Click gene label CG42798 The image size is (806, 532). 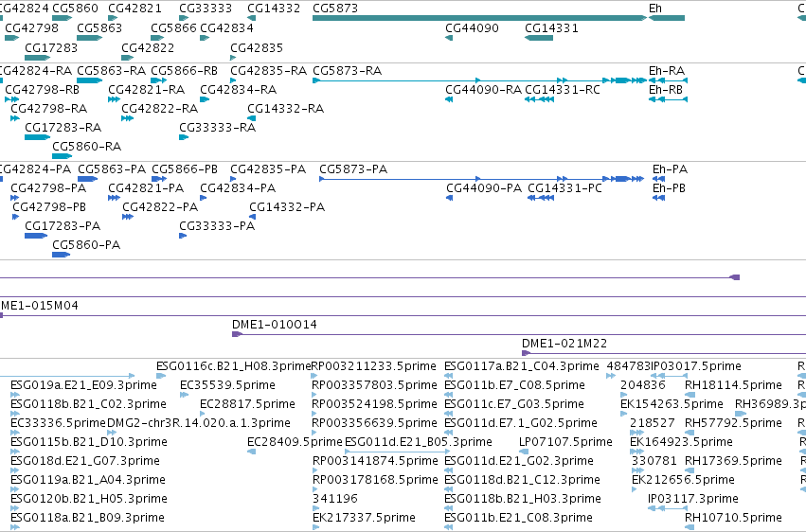[32, 27]
